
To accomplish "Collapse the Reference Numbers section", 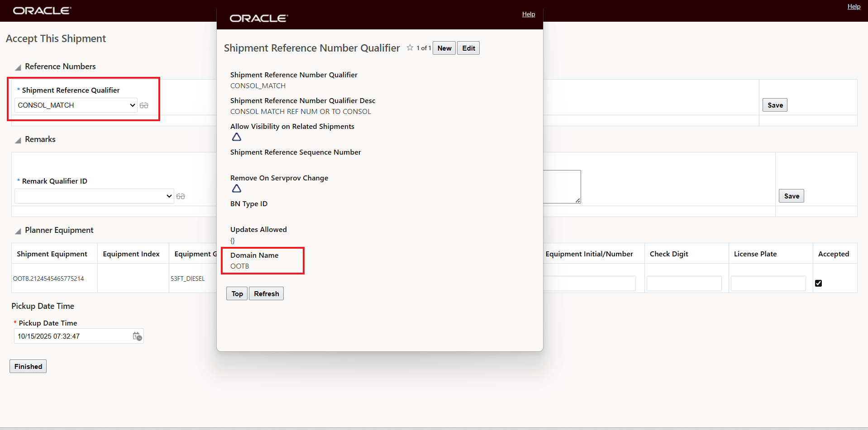I will coord(17,67).
